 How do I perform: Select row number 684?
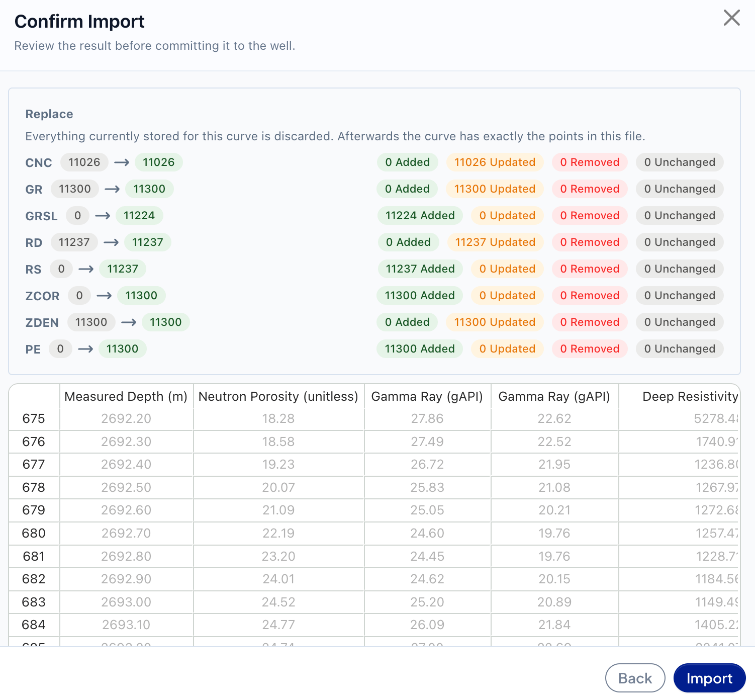pos(34,625)
